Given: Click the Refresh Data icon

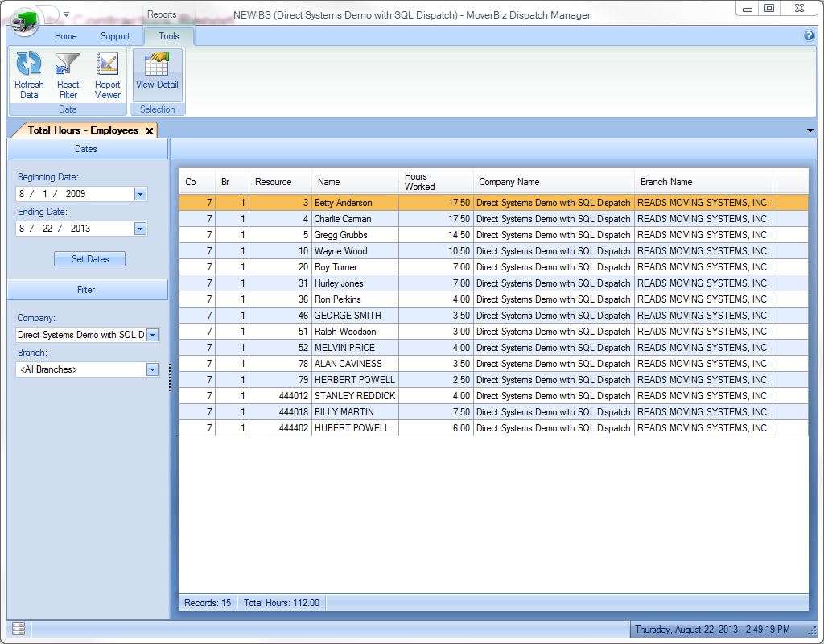Looking at the screenshot, I should click(29, 66).
